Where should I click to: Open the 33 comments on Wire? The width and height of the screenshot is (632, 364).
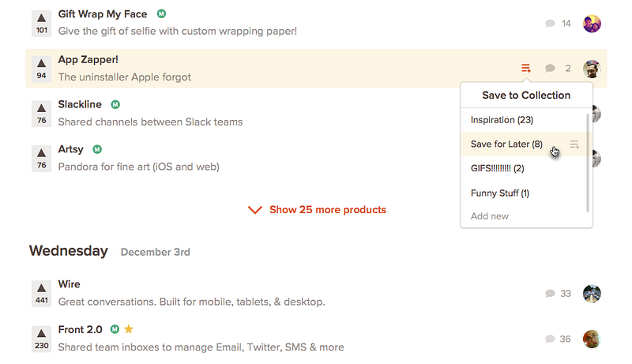[x=558, y=294]
